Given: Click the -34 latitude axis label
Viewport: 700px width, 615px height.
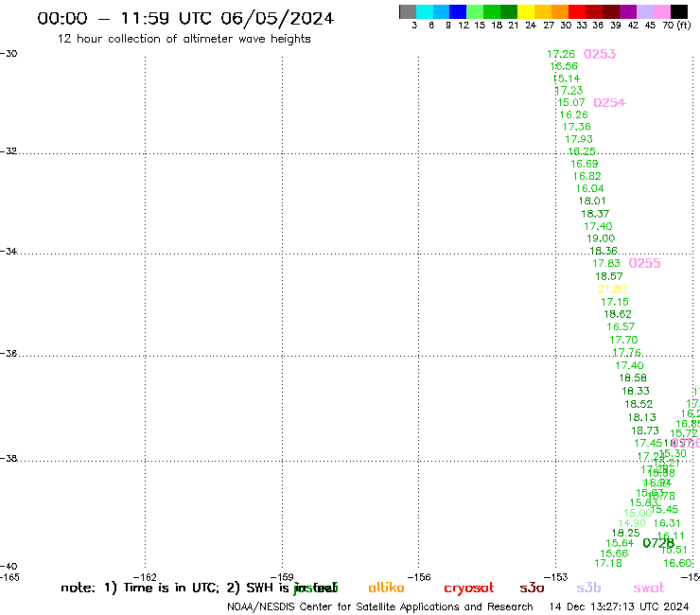Looking at the screenshot, I should 9,251.
